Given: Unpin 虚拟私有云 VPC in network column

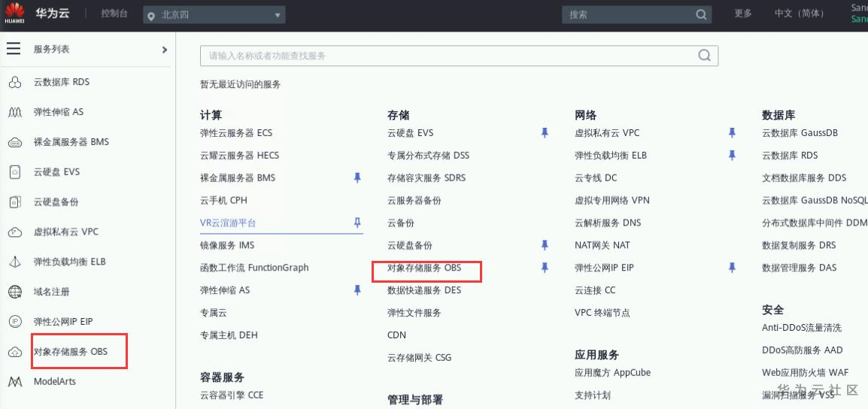Looking at the screenshot, I should (x=732, y=133).
